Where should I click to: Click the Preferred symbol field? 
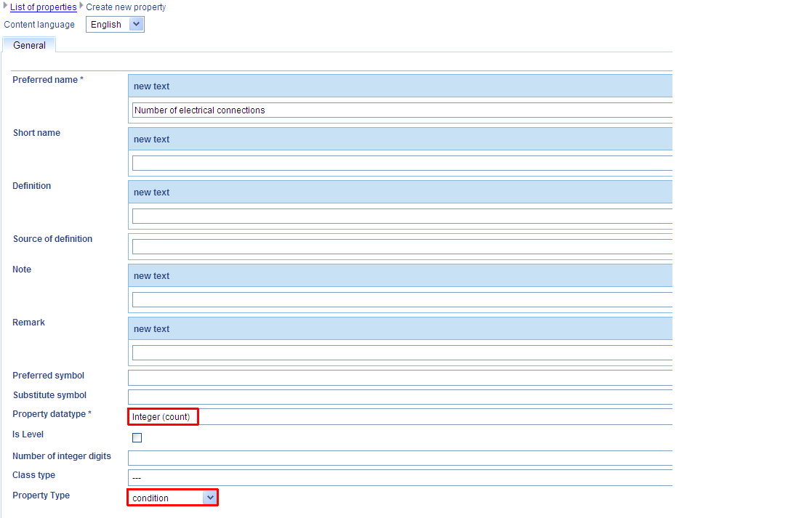[400, 378]
